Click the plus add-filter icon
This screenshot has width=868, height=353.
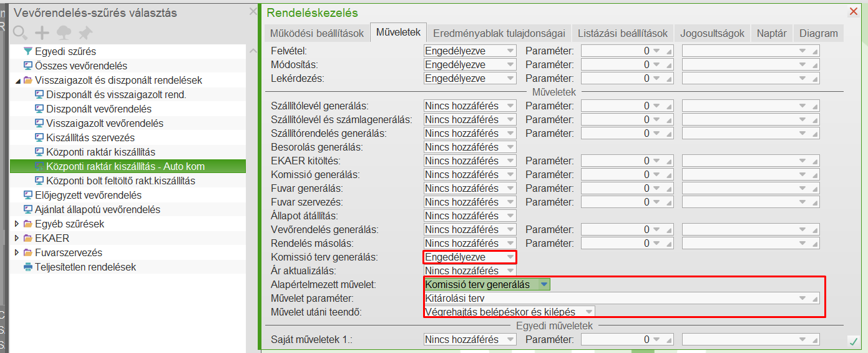click(42, 32)
